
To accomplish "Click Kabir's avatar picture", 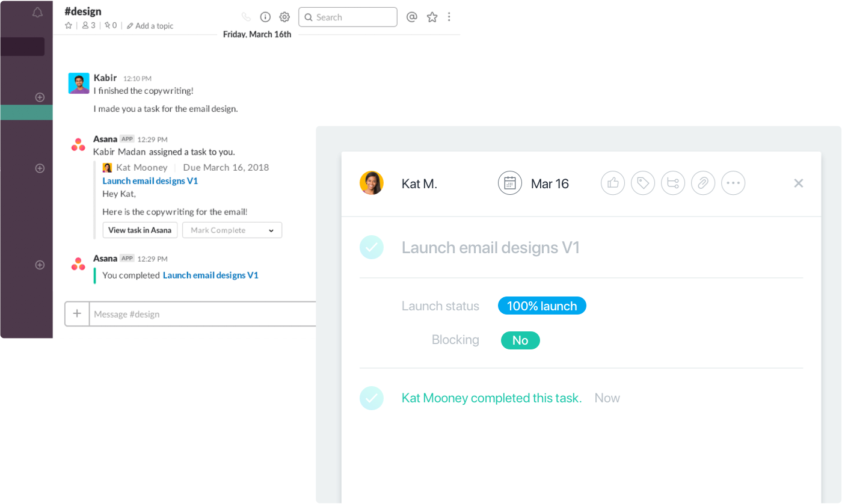I will (x=79, y=83).
